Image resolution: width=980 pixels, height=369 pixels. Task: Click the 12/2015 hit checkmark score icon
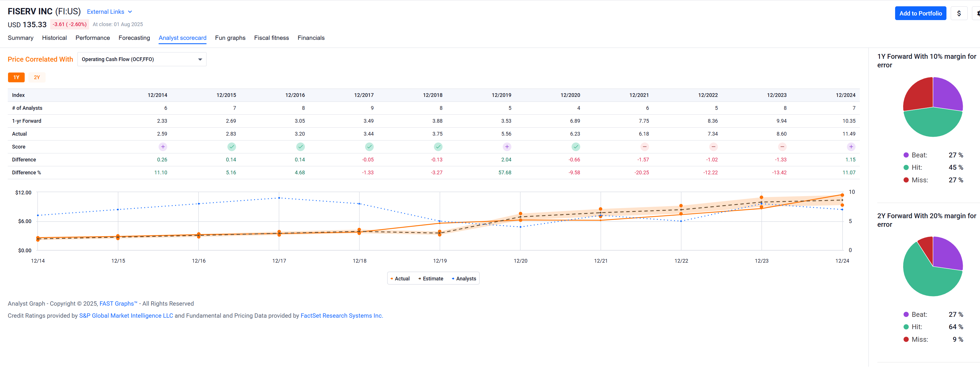pos(232,147)
